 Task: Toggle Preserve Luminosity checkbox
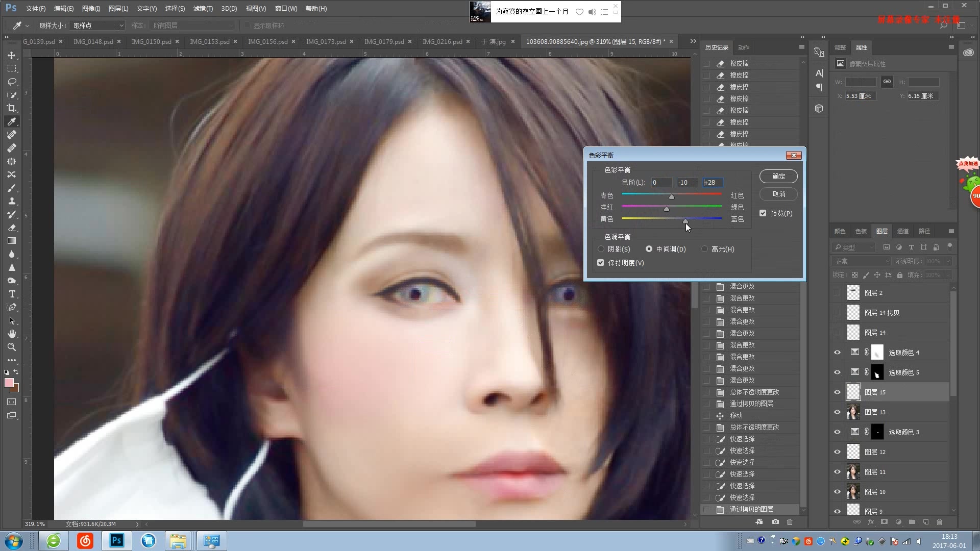tap(601, 263)
